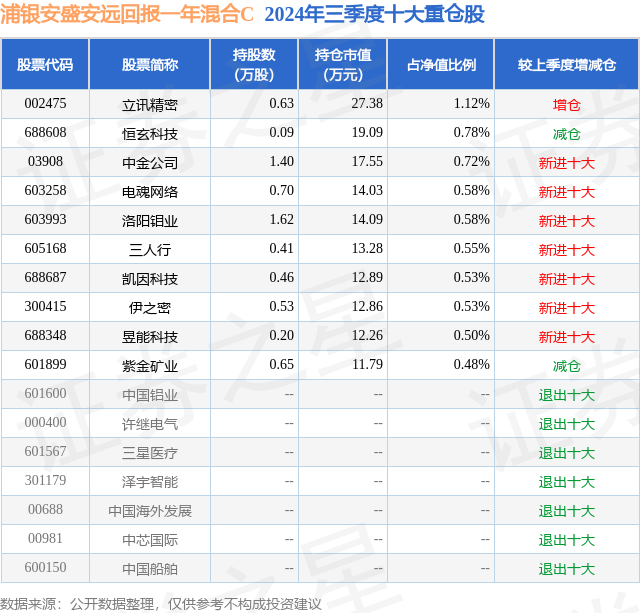Select stock code 00688
This screenshot has width=640, height=613.
[x=45, y=509]
